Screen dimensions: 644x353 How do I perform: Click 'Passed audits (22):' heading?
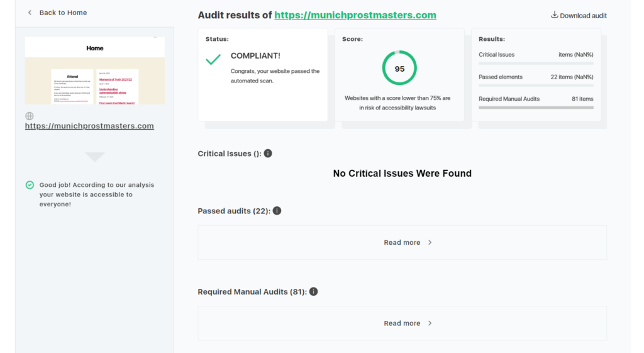(234, 211)
